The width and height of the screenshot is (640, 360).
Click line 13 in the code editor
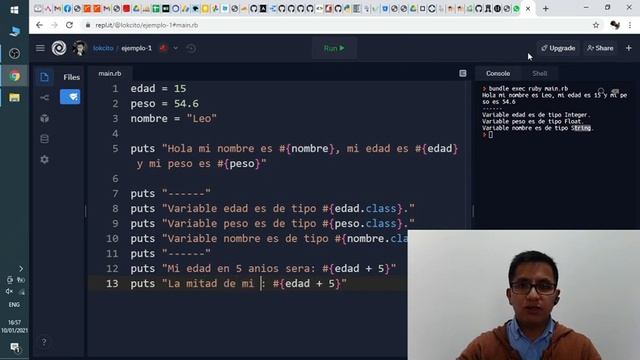click(x=247, y=283)
